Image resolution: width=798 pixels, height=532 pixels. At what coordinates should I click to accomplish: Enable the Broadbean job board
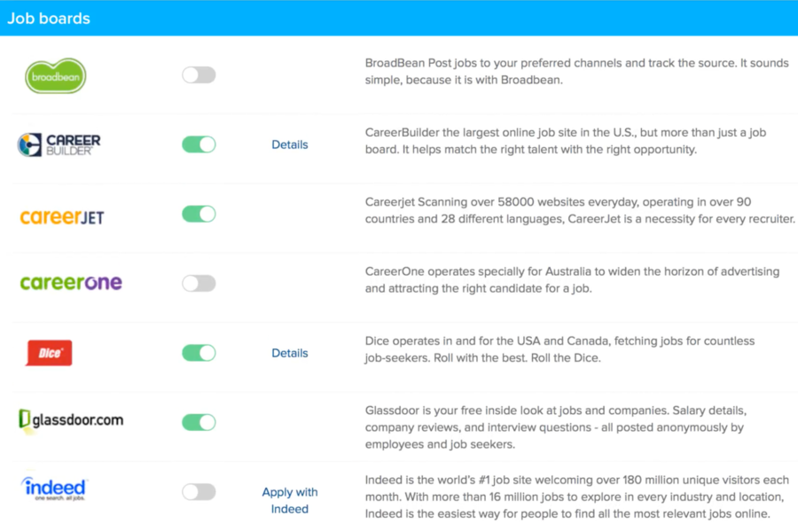click(199, 75)
